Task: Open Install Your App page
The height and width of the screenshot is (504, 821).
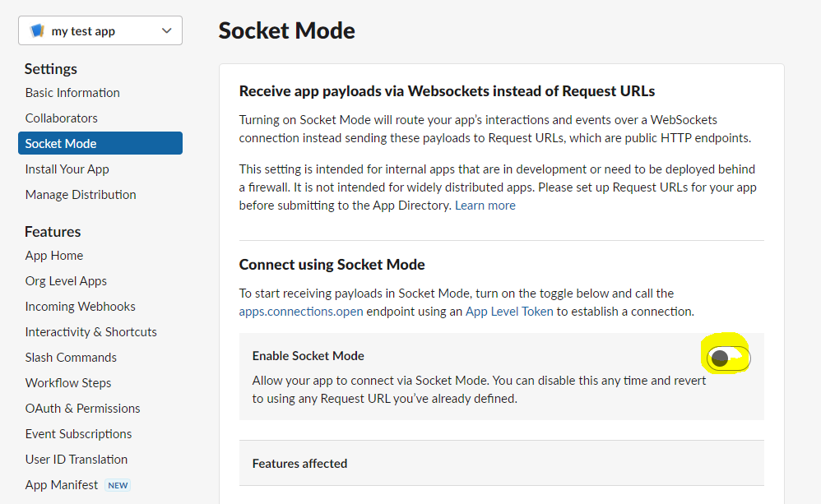Action: pos(67,169)
